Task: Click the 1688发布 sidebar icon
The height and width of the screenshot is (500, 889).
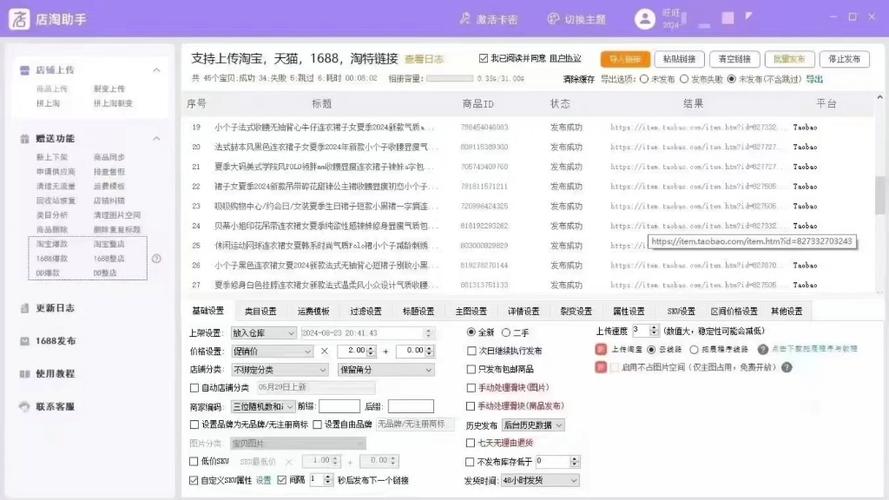Action: coord(24,341)
